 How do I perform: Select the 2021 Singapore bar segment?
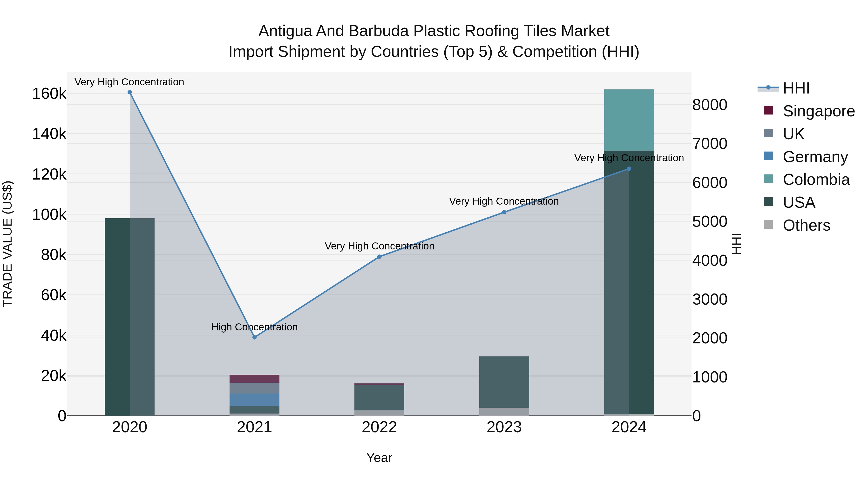click(x=254, y=379)
